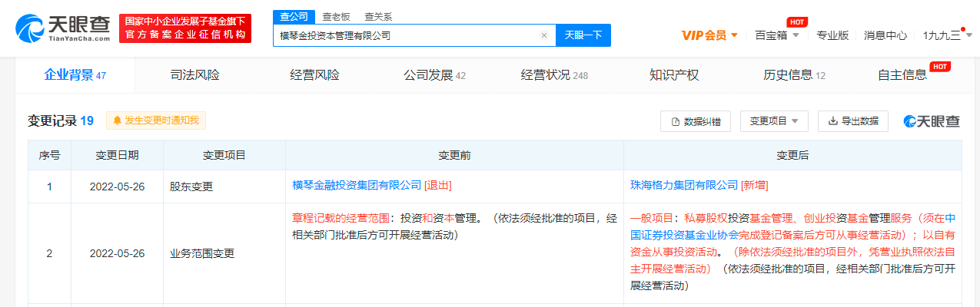Open the VIP会员 dropdown

click(709, 35)
